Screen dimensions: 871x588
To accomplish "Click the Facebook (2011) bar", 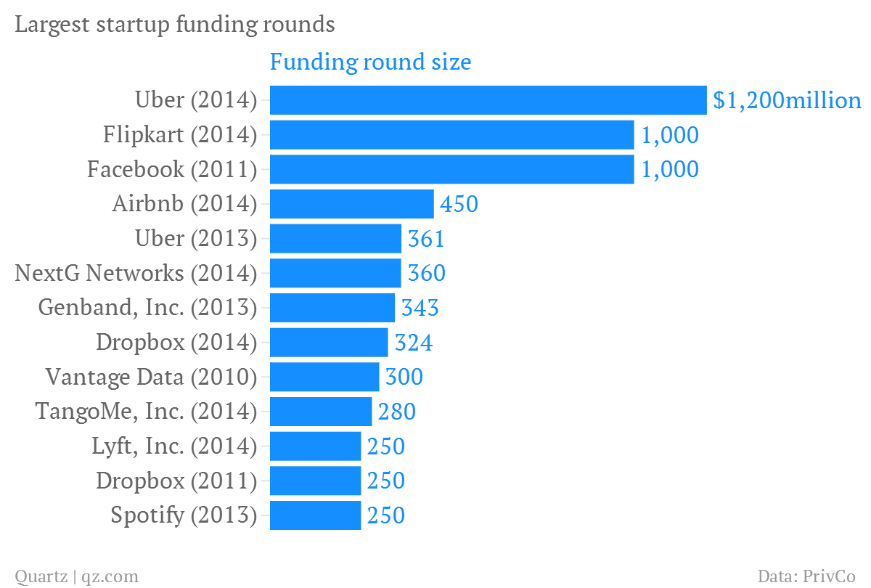I will tap(451, 170).
